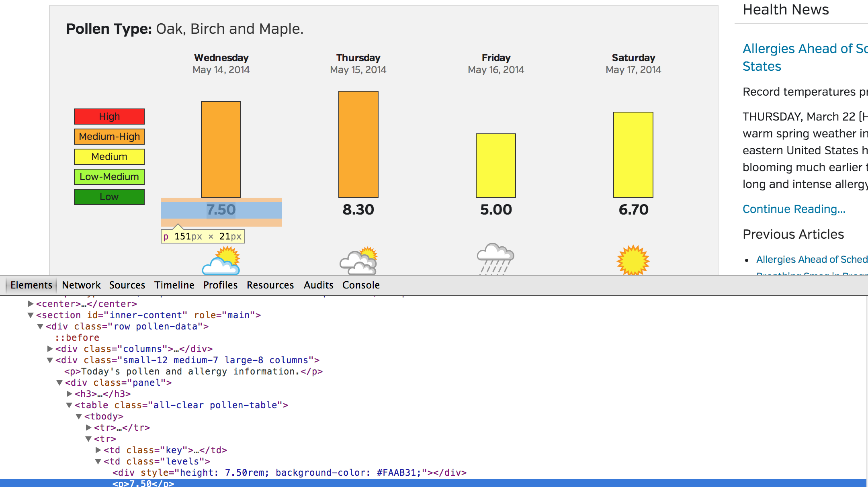This screenshot has height=487, width=868.
Task: Expand the collapsed center element node
Action: pyautogui.click(x=31, y=304)
